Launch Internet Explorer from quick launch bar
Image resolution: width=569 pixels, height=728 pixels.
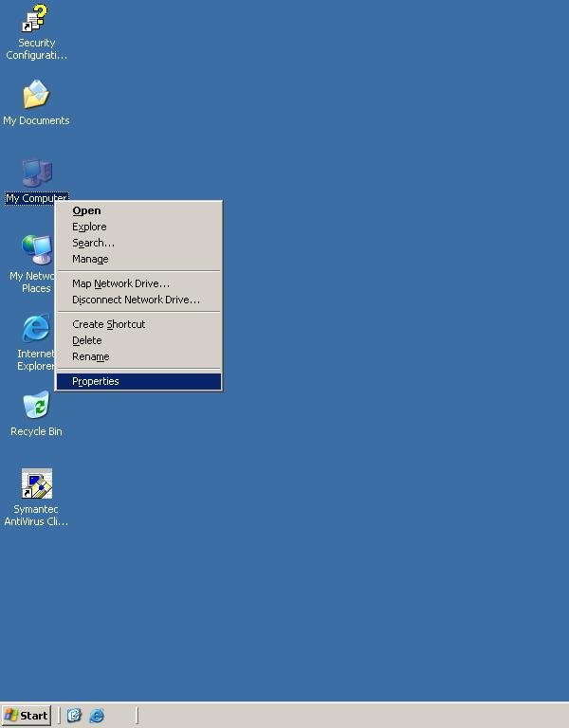coord(97,715)
